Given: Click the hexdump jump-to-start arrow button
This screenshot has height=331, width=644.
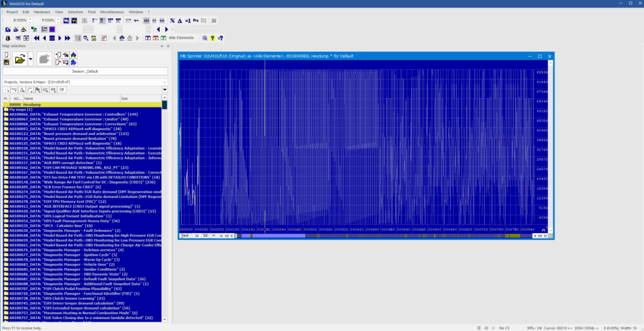Looking at the screenshot, I should [221, 236].
